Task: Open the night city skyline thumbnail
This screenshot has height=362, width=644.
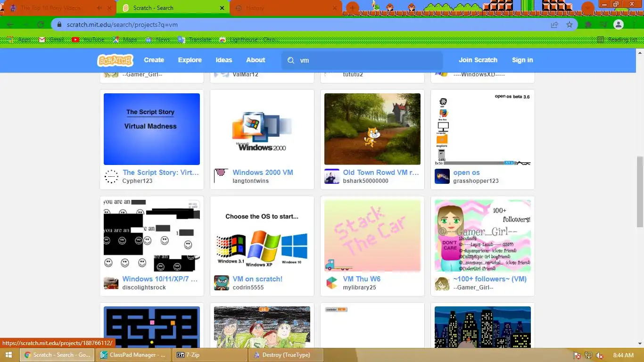Action: point(483,327)
